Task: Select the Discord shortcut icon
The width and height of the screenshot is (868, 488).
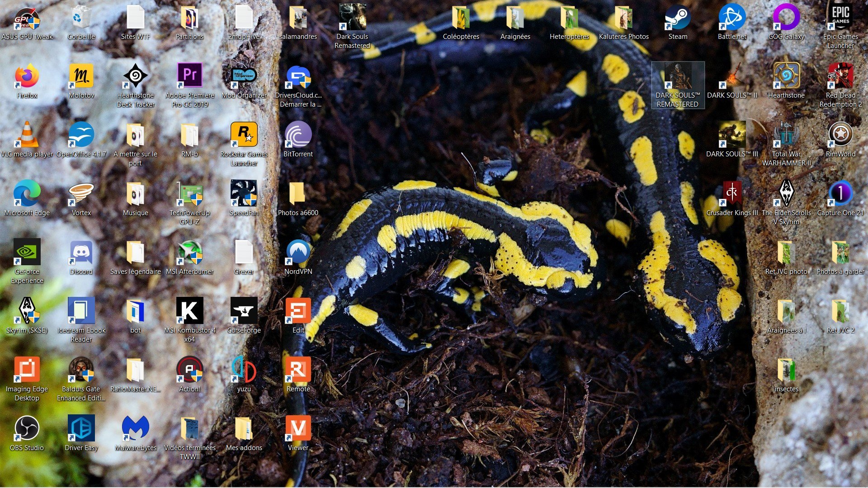Action: (81, 252)
